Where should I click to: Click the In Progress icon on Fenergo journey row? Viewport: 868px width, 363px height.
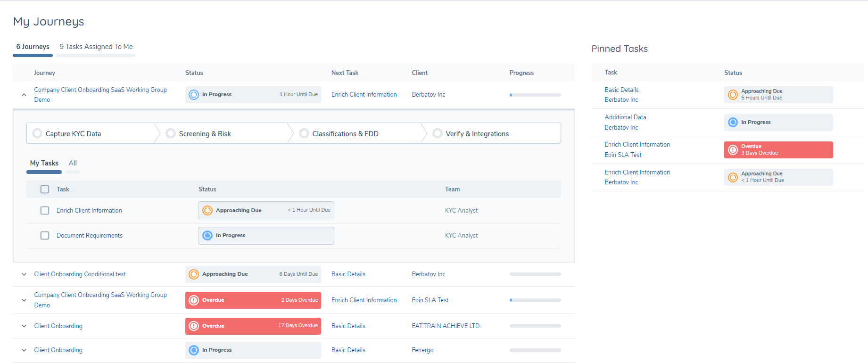tap(194, 350)
